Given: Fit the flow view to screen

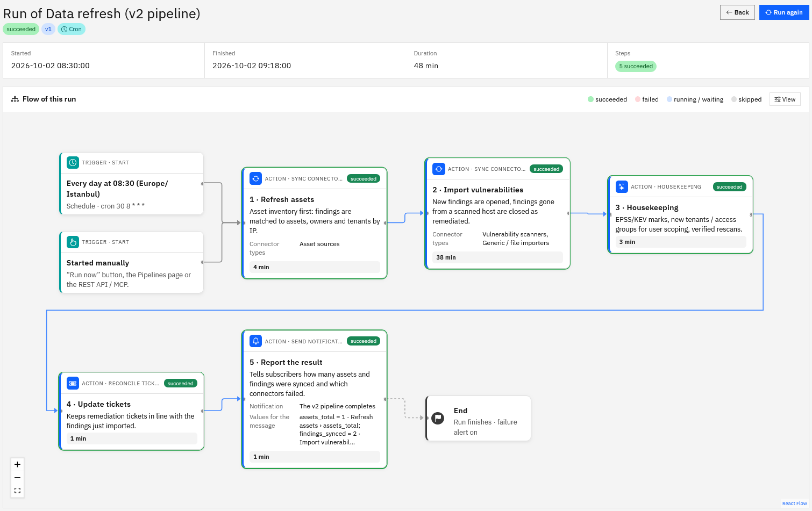Looking at the screenshot, I should [17, 491].
